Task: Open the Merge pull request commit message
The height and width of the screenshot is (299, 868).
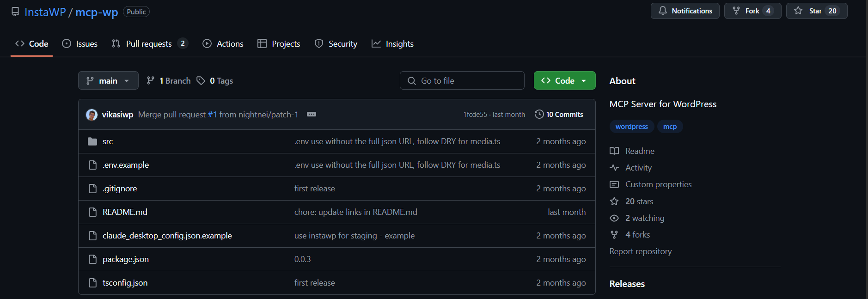Action: tap(172, 115)
